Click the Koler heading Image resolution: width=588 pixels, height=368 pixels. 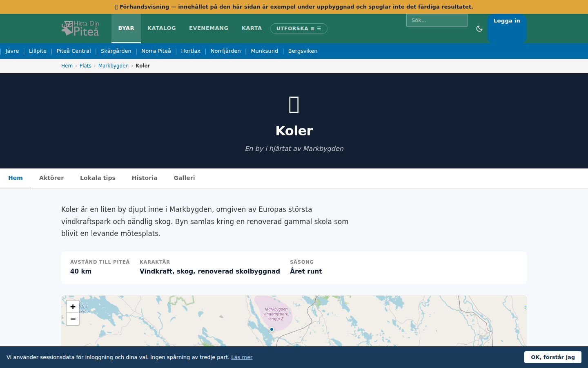(294, 131)
